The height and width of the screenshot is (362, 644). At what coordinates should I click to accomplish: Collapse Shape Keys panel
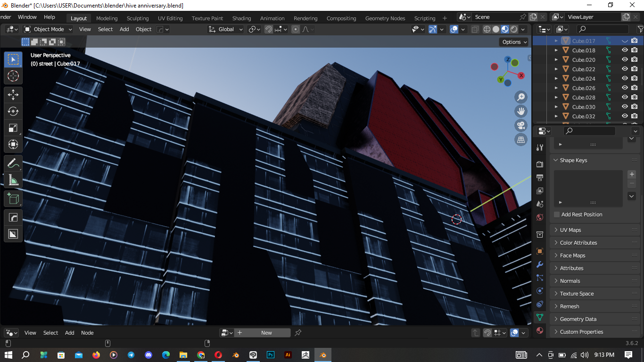(594, 160)
